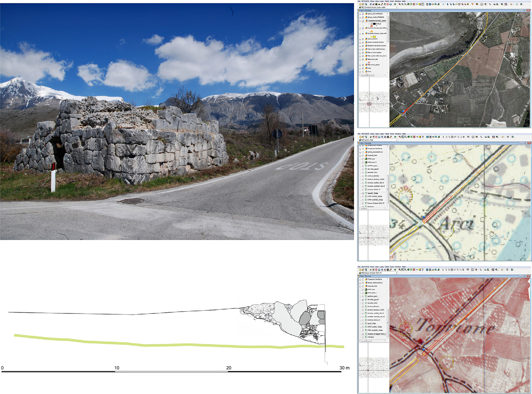
Task: Select the arrow selection tool in the aerial-photo GIS window
Action: tap(447, 4)
